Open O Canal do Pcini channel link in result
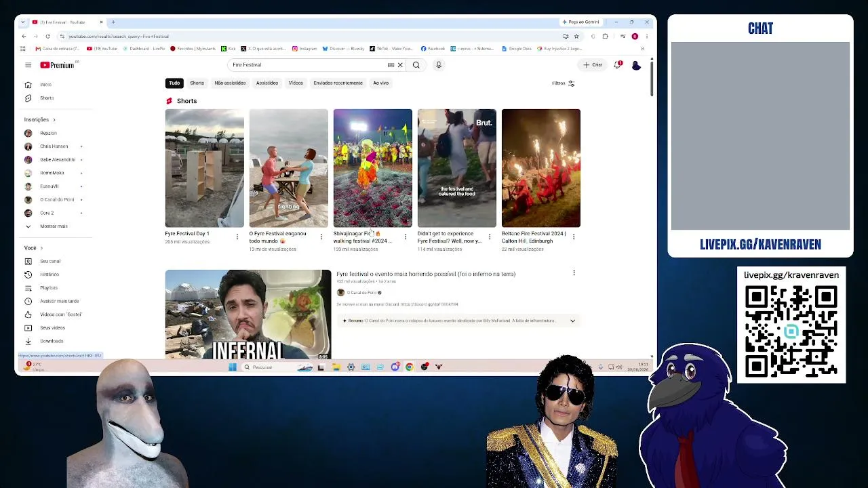Viewport: 868px width, 488px height. click(x=361, y=293)
